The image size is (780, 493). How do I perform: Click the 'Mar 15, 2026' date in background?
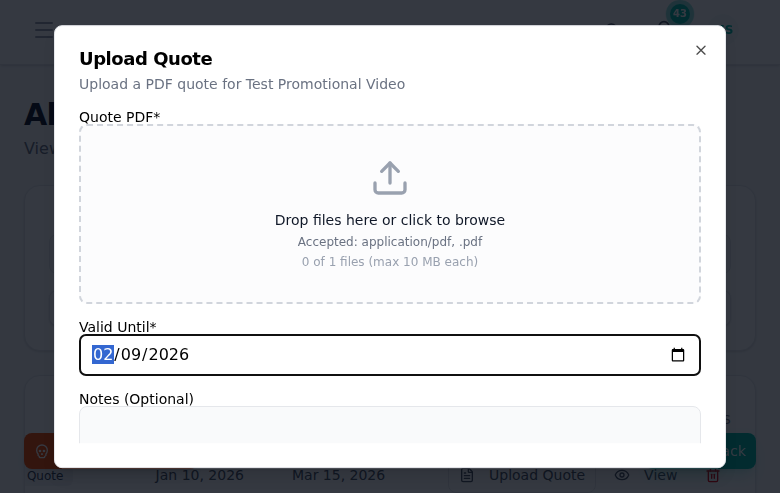338,475
